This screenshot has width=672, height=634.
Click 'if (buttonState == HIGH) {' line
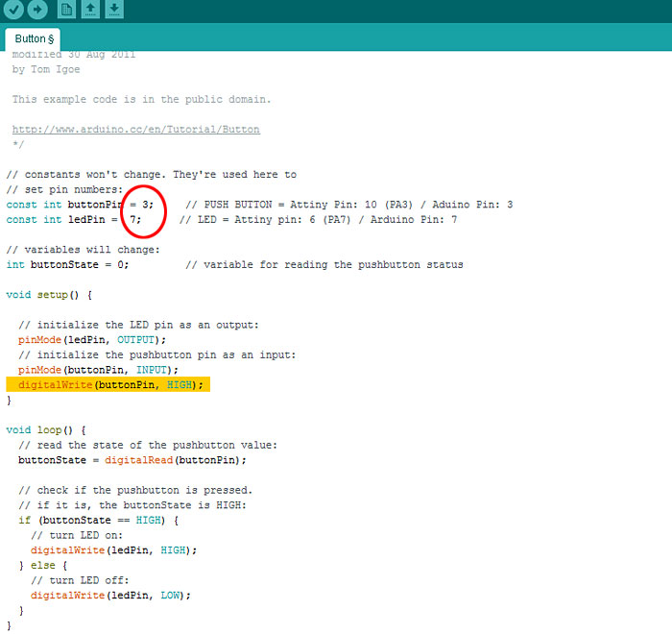[98, 520]
